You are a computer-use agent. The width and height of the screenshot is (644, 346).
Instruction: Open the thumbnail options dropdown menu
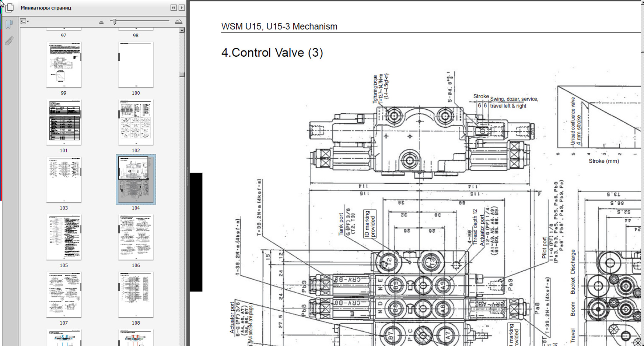tap(25, 22)
